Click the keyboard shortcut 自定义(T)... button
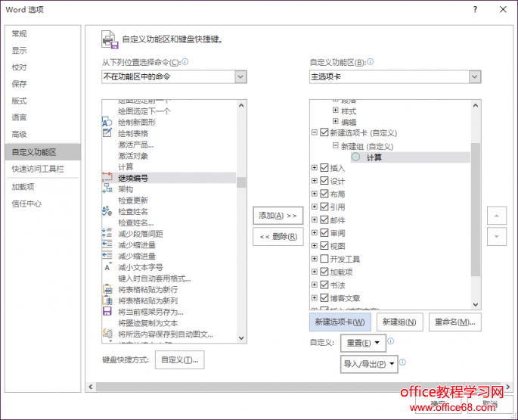This screenshot has width=518, height=420. click(x=180, y=359)
